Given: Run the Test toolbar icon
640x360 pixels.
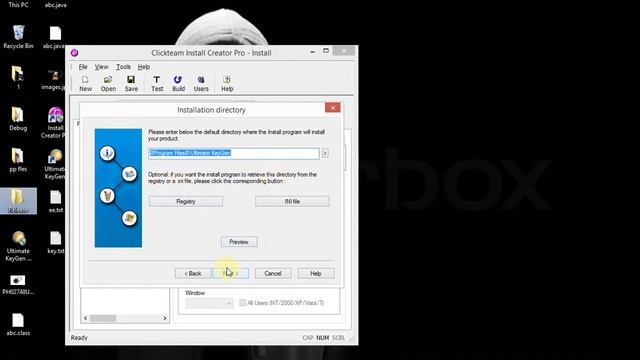Looking at the screenshot, I should click(x=157, y=83).
